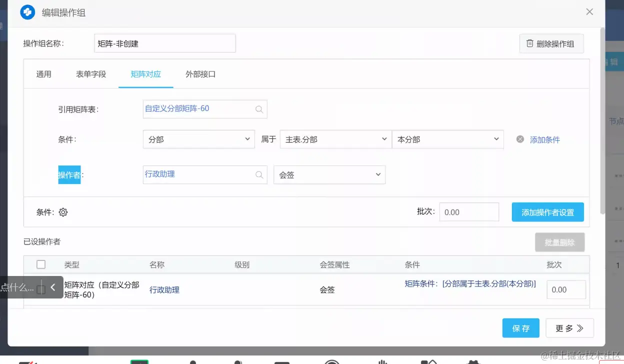Click the 已设操作者 section label
The height and width of the screenshot is (364, 624).
click(42, 242)
